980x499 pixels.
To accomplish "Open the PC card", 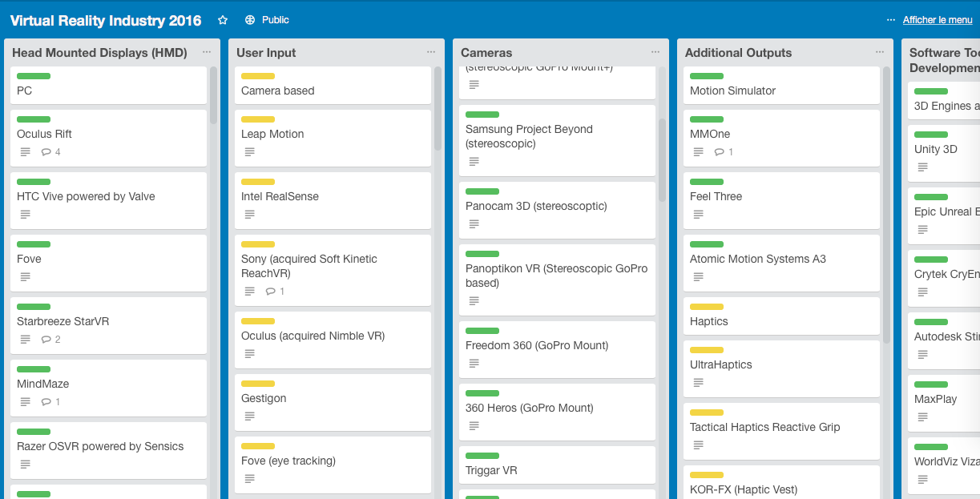I will click(108, 85).
